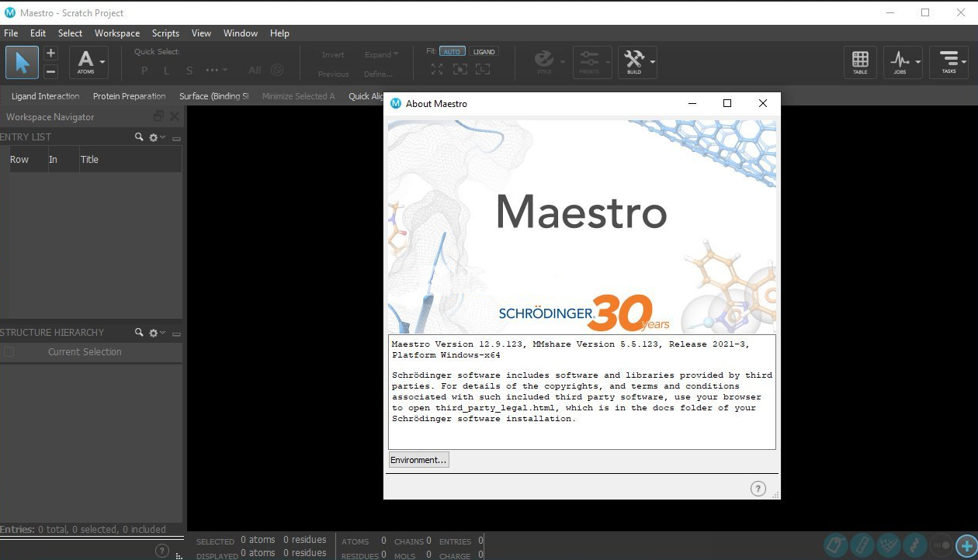The image size is (978, 560).
Task: Click the fit-all-to-screen arrows icon
Action: (x=437, y=69)
